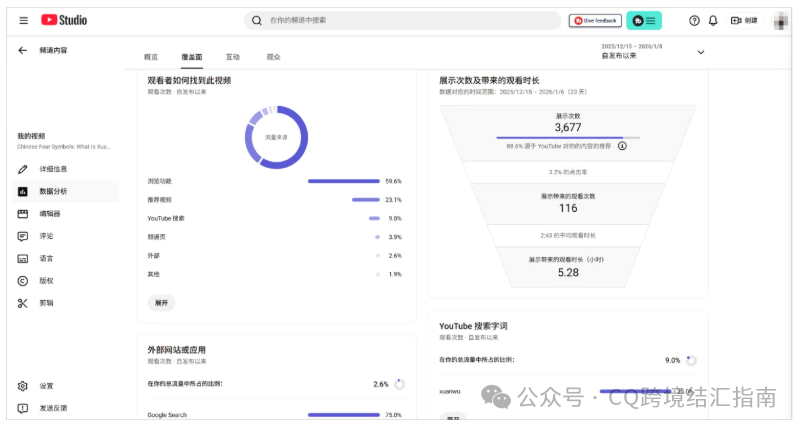Click the traffic source donut chart

point(276,137)
